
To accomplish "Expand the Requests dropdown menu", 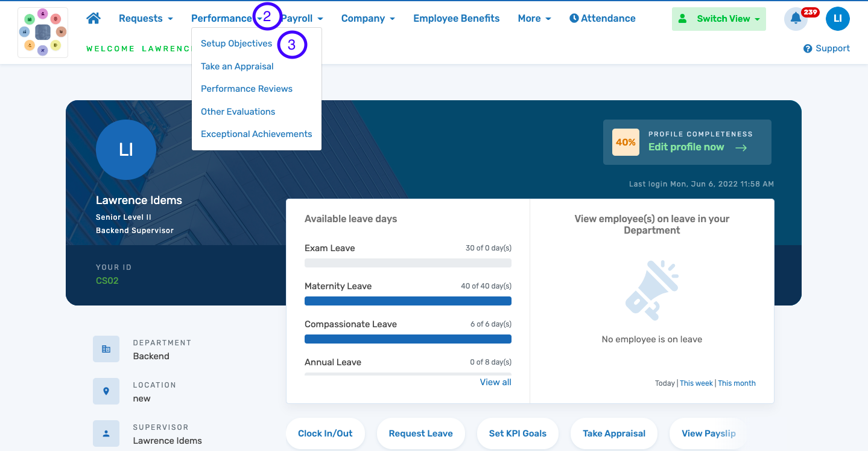I will pos(145,18).
